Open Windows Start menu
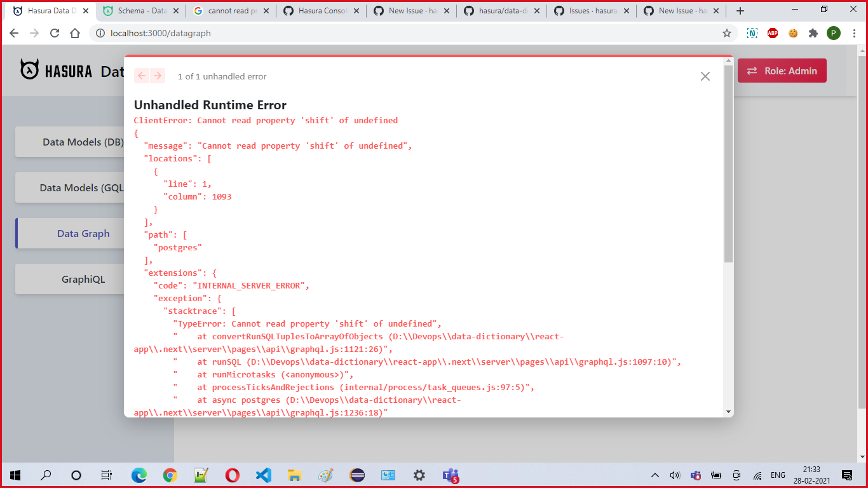The width and height of the screenshot is (868, 488). 15,475
